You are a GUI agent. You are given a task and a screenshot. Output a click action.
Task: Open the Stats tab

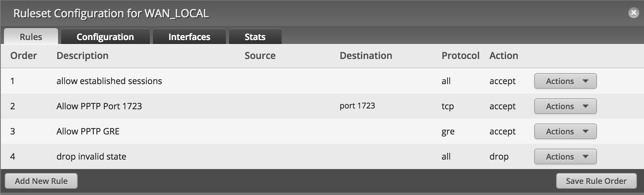pyautogui.click(x=255, y=37)
